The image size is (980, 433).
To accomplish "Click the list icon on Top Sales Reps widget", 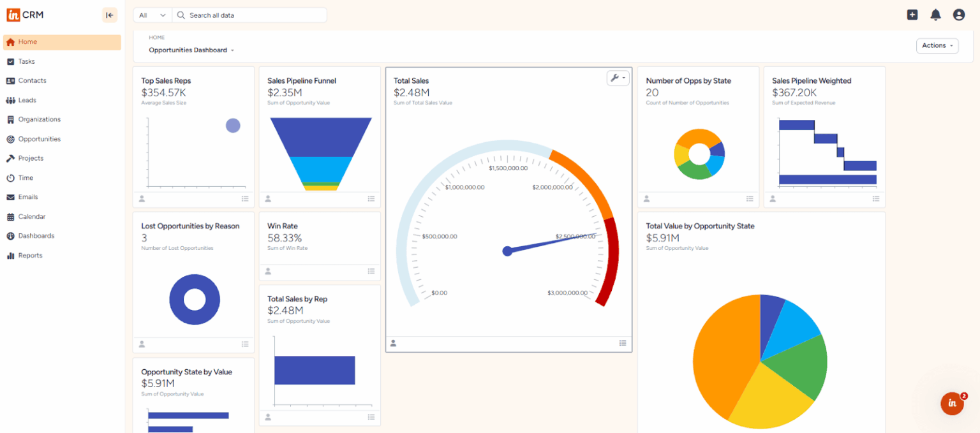I will tap(244, 199).
